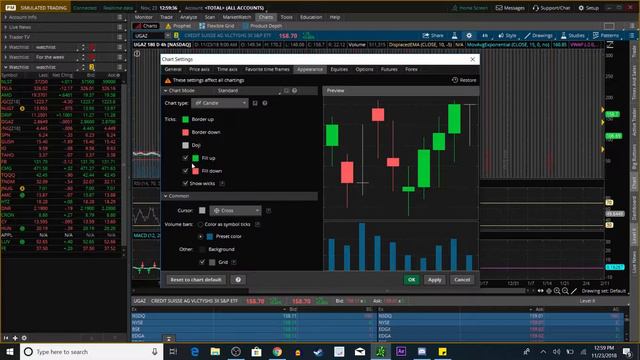Switch to the Options tab
This screenshot has width=640, height=360.
tap(364, 69)
